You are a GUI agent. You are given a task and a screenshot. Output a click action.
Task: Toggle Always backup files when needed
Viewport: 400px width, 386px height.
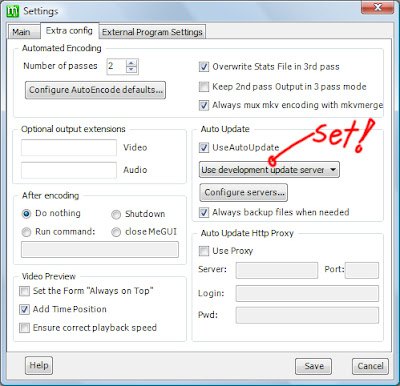[204, 212]
